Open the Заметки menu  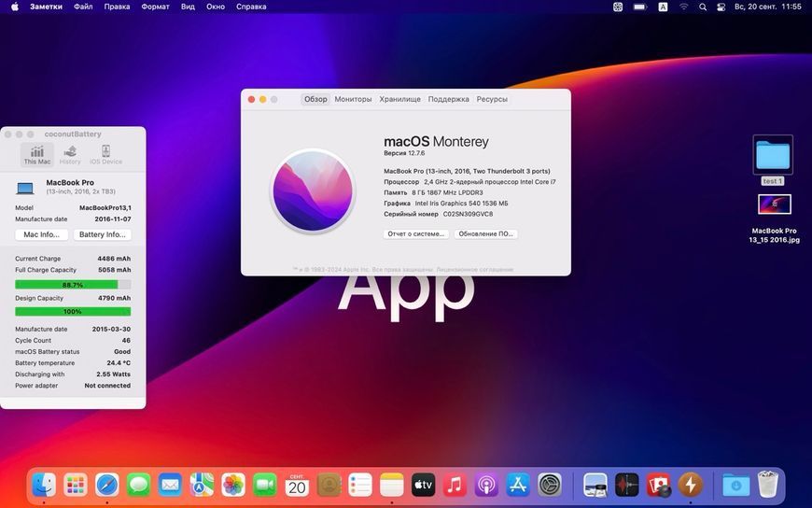(46, 7)
